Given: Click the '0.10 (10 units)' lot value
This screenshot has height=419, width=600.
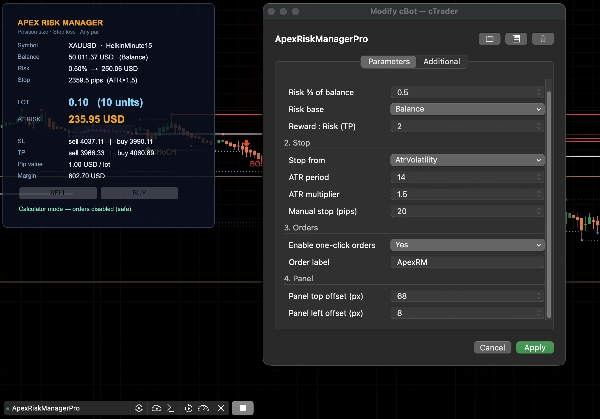Looking at the screenshot, I should (106, 102).
